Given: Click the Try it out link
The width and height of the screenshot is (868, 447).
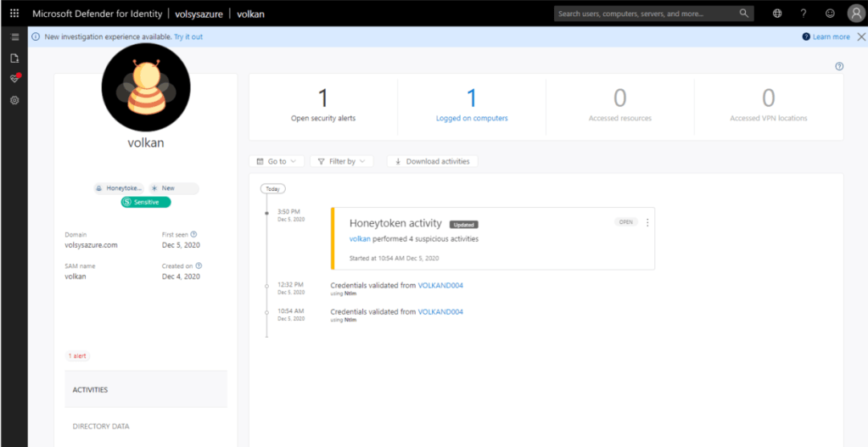Looking at the screenshot, I should 188,37.
